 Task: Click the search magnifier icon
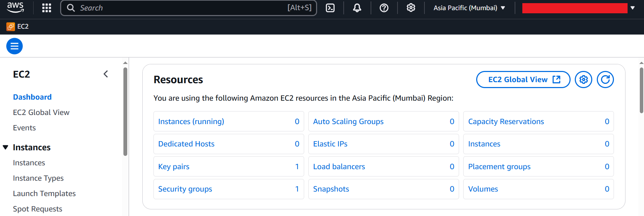tap(71, 8)
